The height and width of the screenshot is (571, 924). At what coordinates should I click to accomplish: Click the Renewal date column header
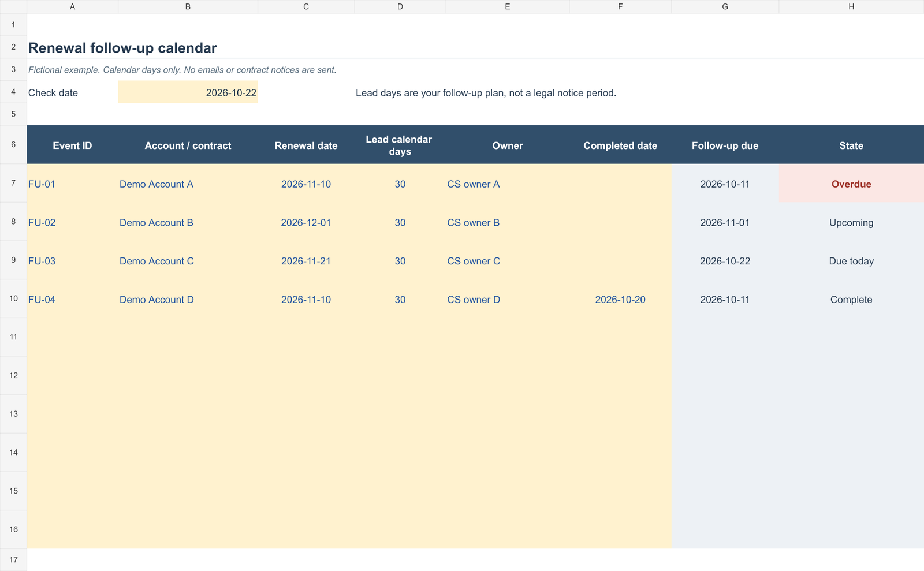coord(306,145)
